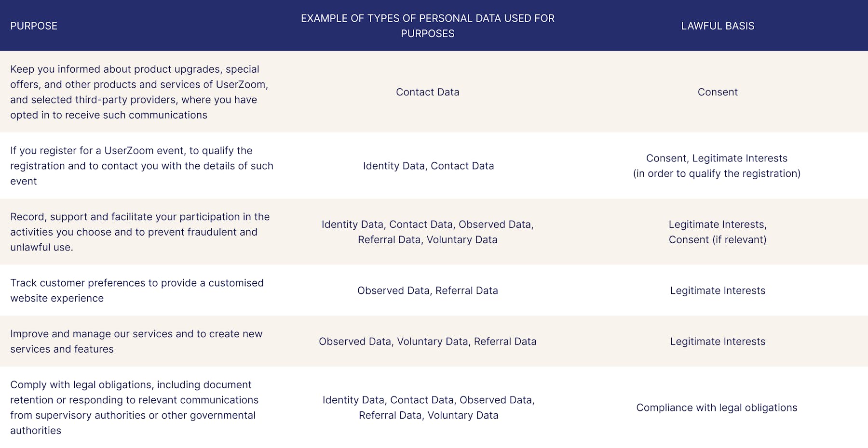Click 'Legitimate Interests, Consent (if relevant)' cell
This screenshot has width=868, height=448.
point(718,232)
